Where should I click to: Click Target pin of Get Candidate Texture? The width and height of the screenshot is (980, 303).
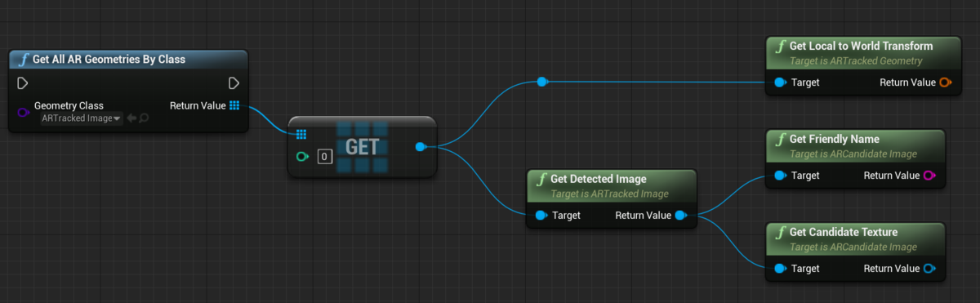tap(780, 269)
